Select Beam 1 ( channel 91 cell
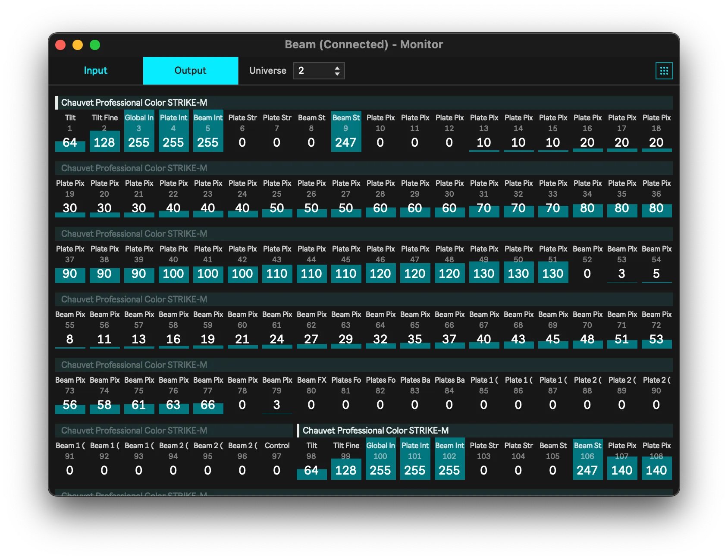Screen dimensions: 728x560 point(70,459)
